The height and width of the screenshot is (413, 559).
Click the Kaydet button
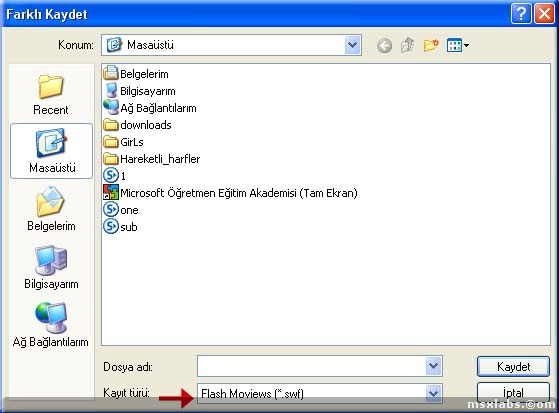pyautogui.click(x=513, y=366)
